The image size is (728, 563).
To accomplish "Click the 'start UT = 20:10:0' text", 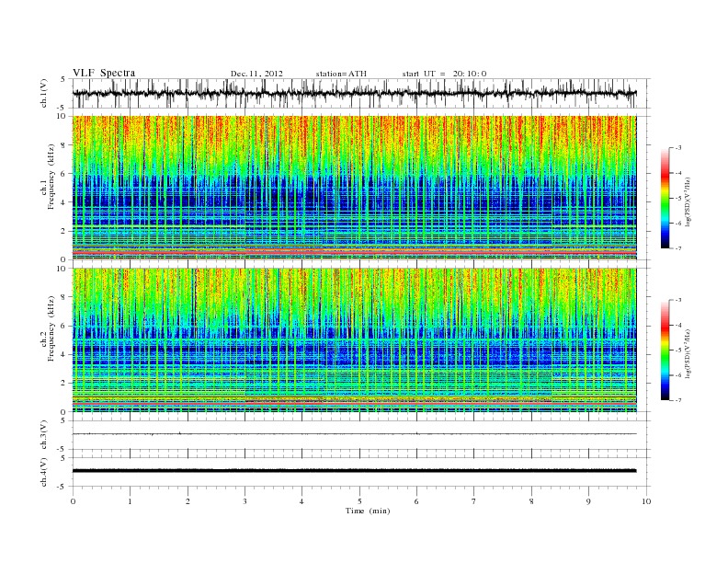I will (x=444, y=74).
